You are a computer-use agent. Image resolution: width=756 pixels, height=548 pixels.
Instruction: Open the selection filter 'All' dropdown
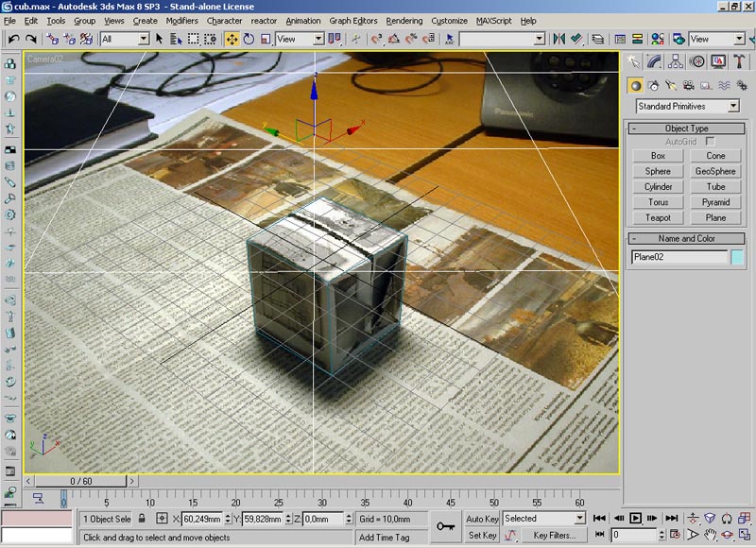point(125,39)
